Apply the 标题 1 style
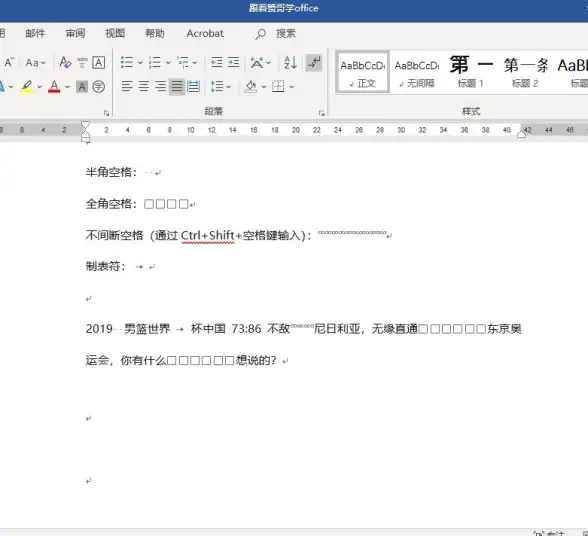588x536 pixels. pyautogui.click(x=471, y=72)
